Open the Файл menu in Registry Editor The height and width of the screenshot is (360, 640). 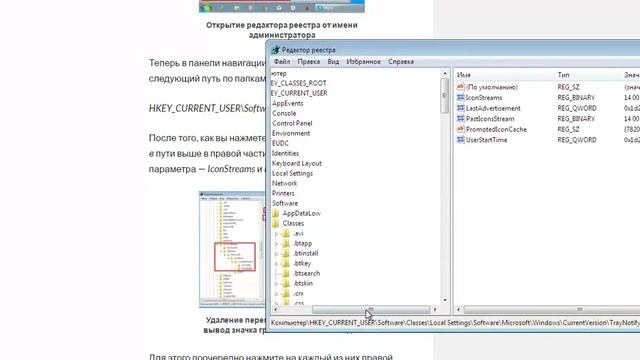(282, 62)
